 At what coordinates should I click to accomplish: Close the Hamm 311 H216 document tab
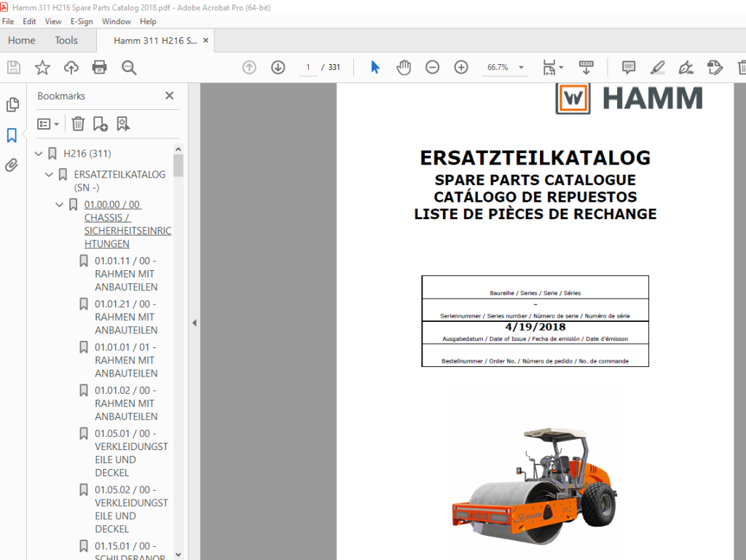click(205, 40)
